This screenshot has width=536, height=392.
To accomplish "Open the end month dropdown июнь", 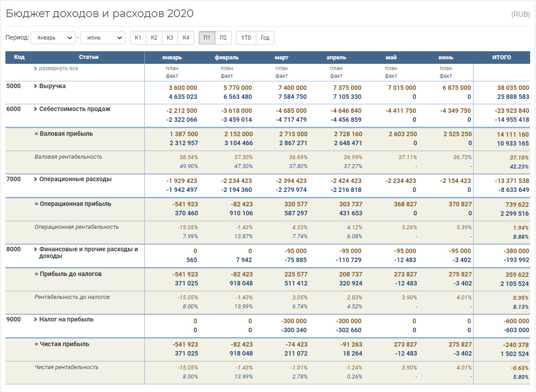I will tap(103, 38).
